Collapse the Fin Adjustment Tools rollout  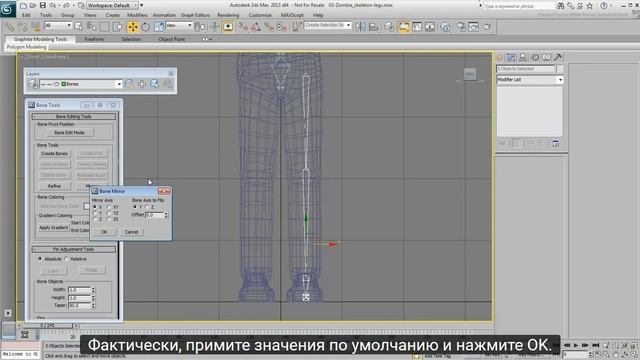tap(74, 249)
